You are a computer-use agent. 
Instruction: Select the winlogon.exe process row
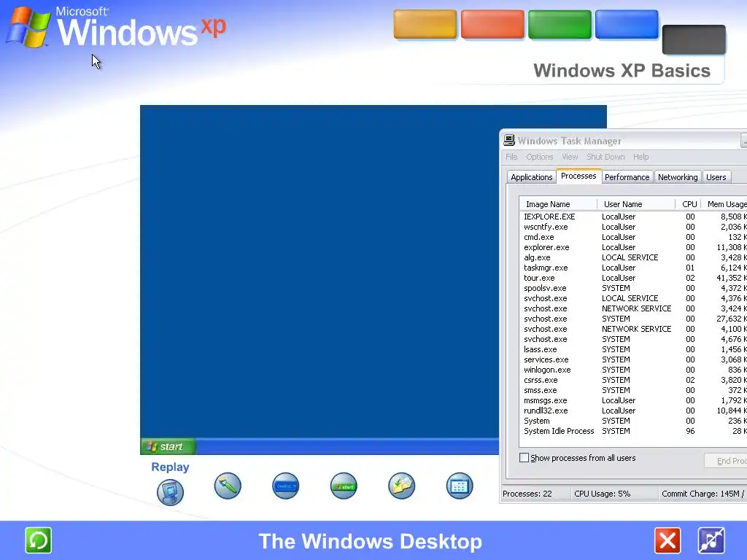pos(633,370)
